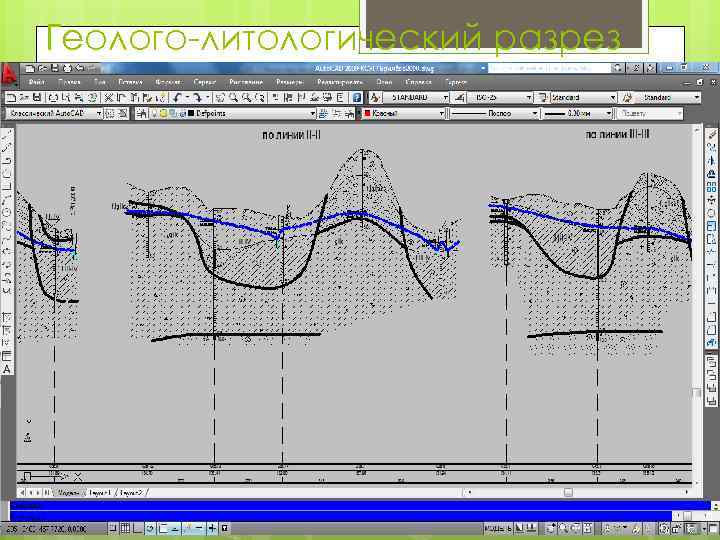Image resolution: width=720 pixels, height=540 pixels.
Task: Click the Save icon in the standard toolbar
Action: 37,97
